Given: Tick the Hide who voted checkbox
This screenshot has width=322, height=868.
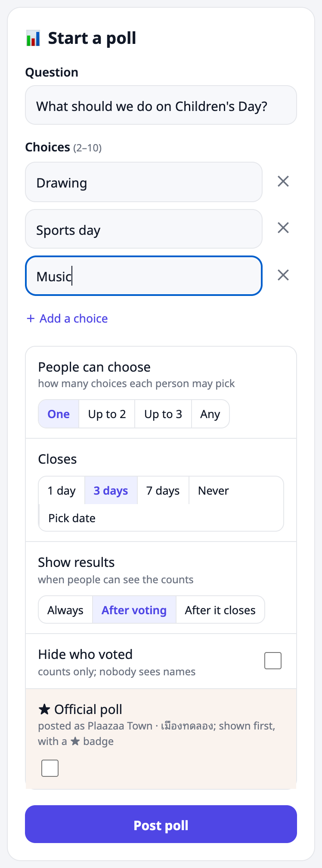Looking at the screenshot, I should [x=273, y=661].
